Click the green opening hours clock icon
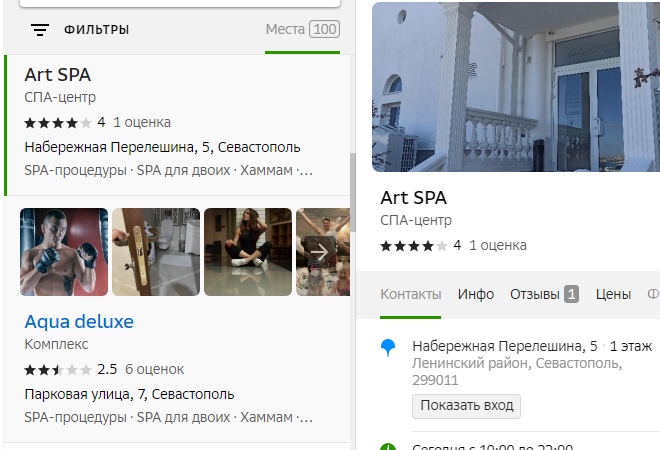 (x=389, y=446)
